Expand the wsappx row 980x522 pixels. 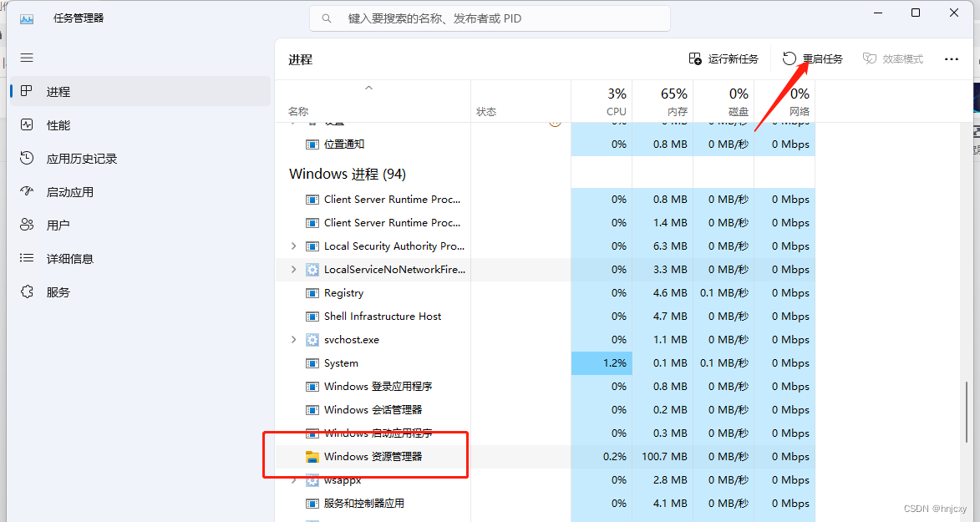(294, 480)
